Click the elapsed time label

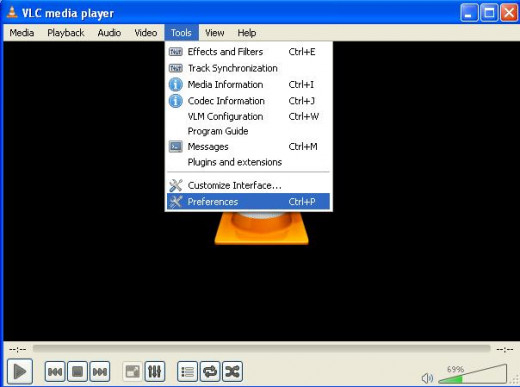18,349
